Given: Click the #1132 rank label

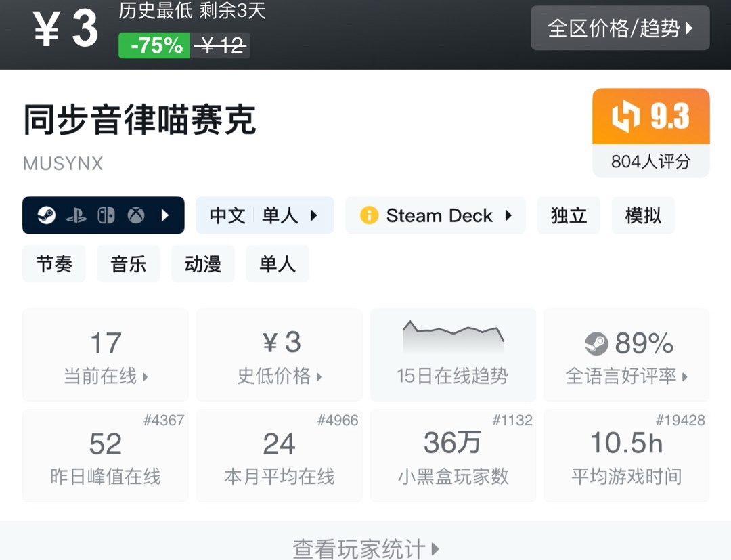Looking at the screenshot, I should [512, 420].
